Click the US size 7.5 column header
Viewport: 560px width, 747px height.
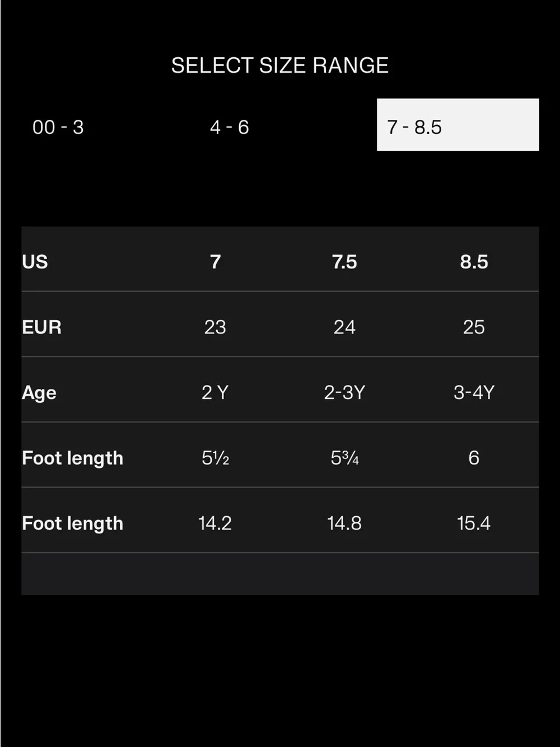(344, 262)
